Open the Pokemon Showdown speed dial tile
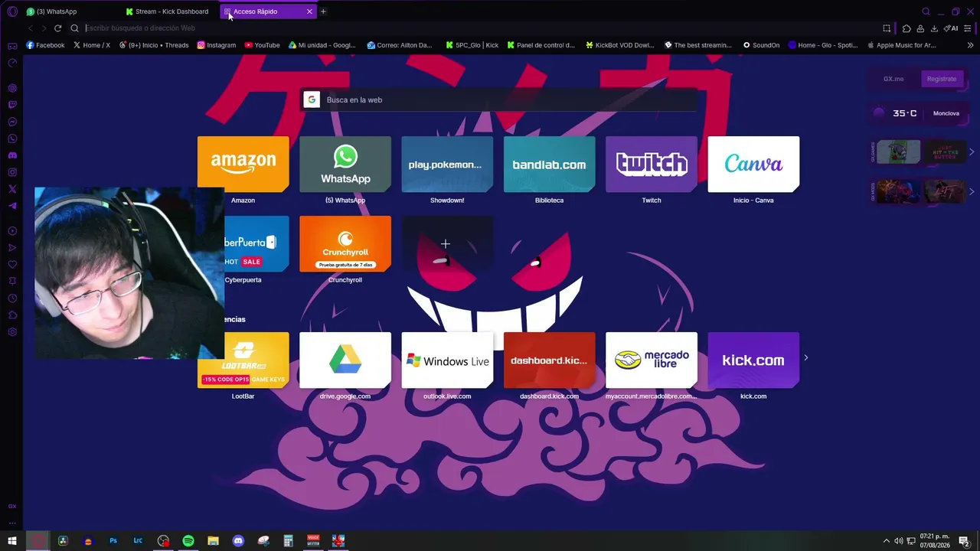The image size is (980, 551). point(447,164)
